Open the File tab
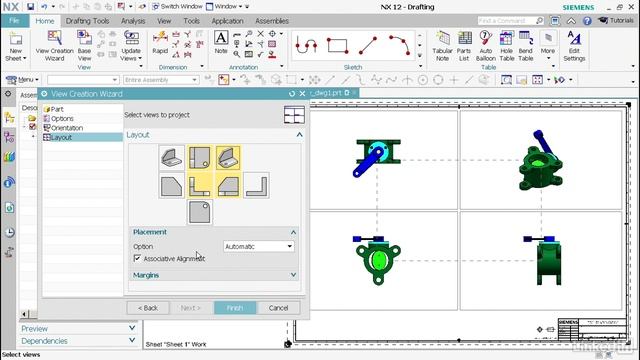 point(14,20)
